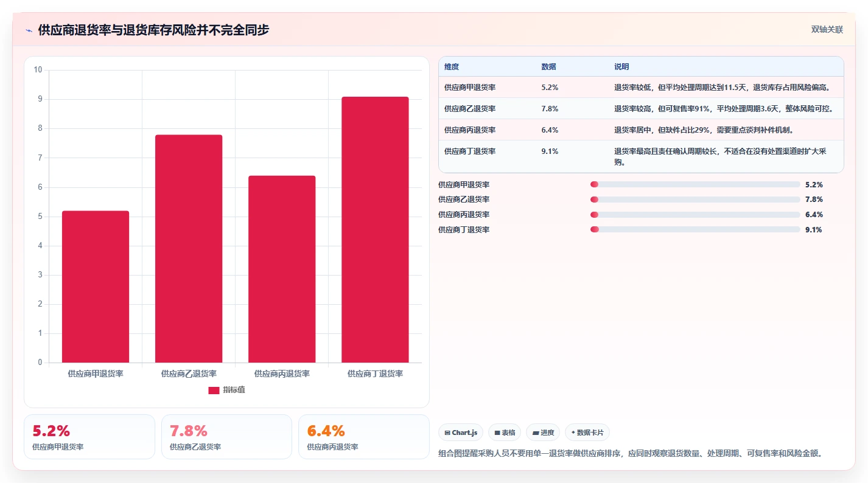
Task: Click the lightning icon beside the title
Action: tap(29, 30)
